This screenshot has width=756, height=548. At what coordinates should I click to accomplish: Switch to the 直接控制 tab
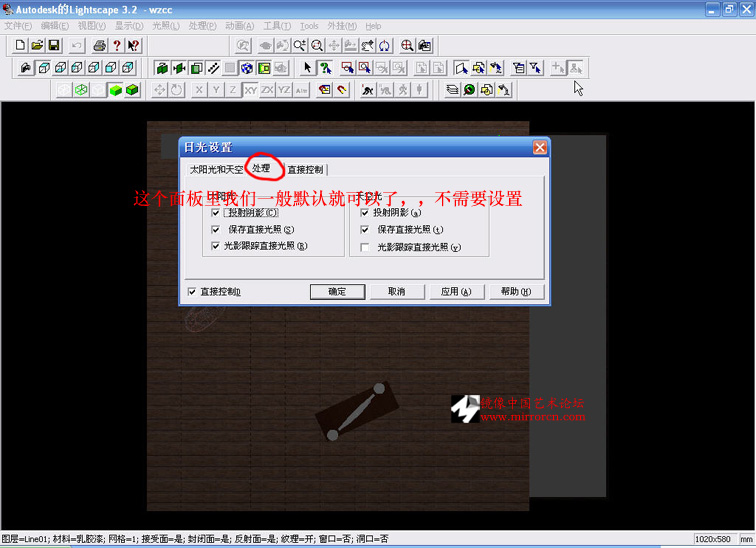(305, 170)
